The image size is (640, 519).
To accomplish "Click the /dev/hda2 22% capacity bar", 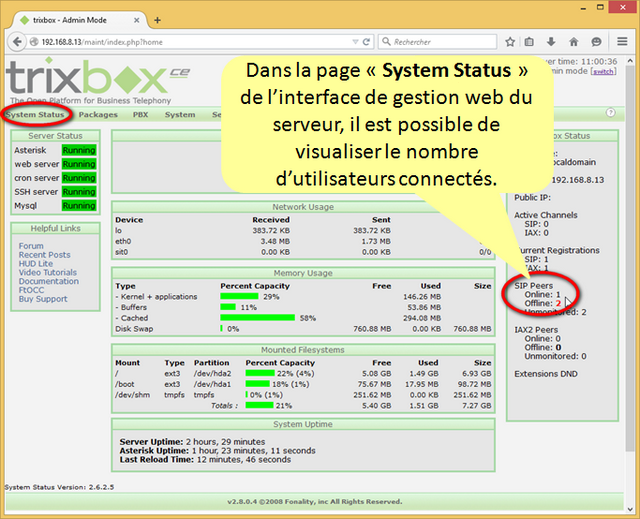I will [260, 373].
